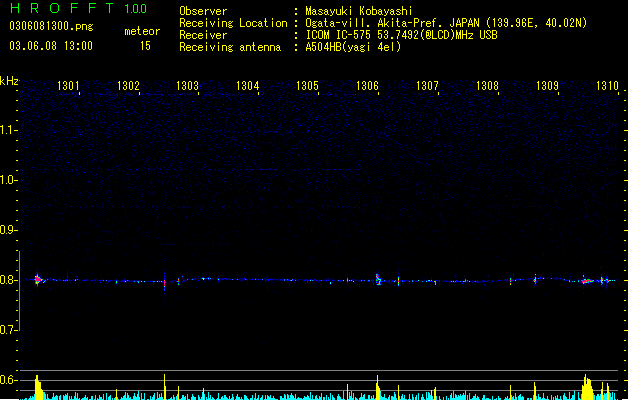Click time marker 1302
The image size is (629, 400).
pyautogui.click(x=128, y=85)
